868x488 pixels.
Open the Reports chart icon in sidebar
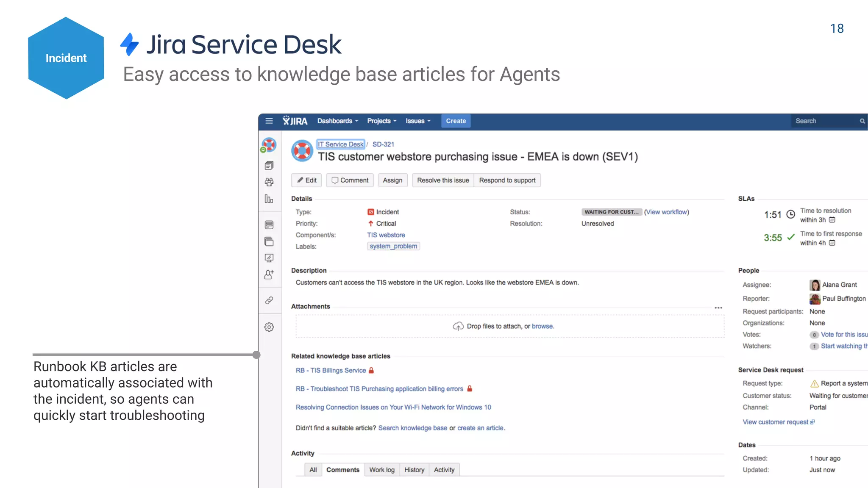[269, 199]
